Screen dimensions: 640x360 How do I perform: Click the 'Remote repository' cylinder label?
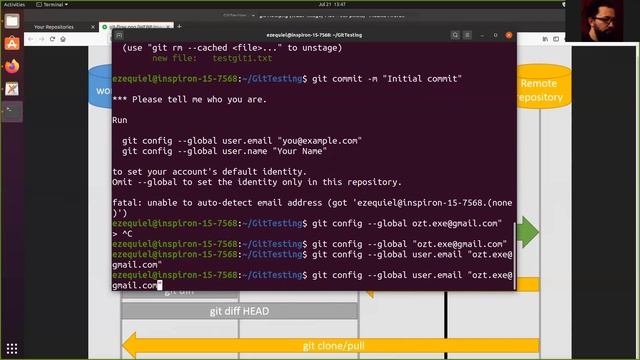point(539,90)
